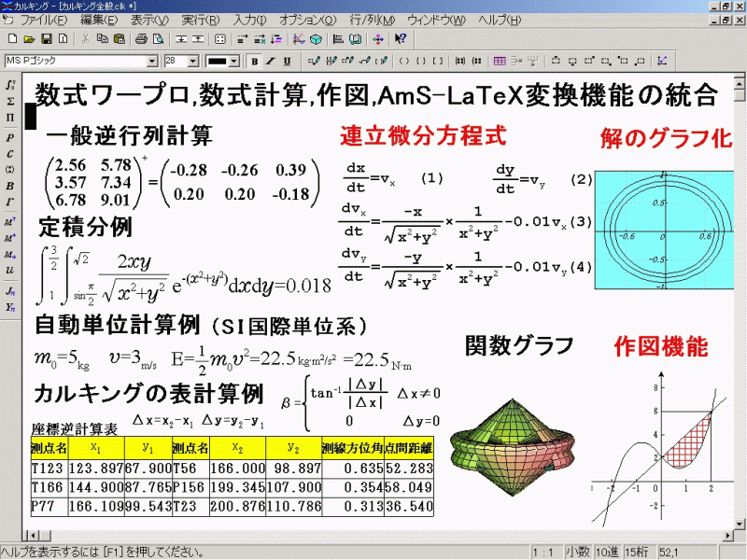
Task: Click the horizontal scrollbar right arrow
Action: pyautogui.click(x=726, y=535)
